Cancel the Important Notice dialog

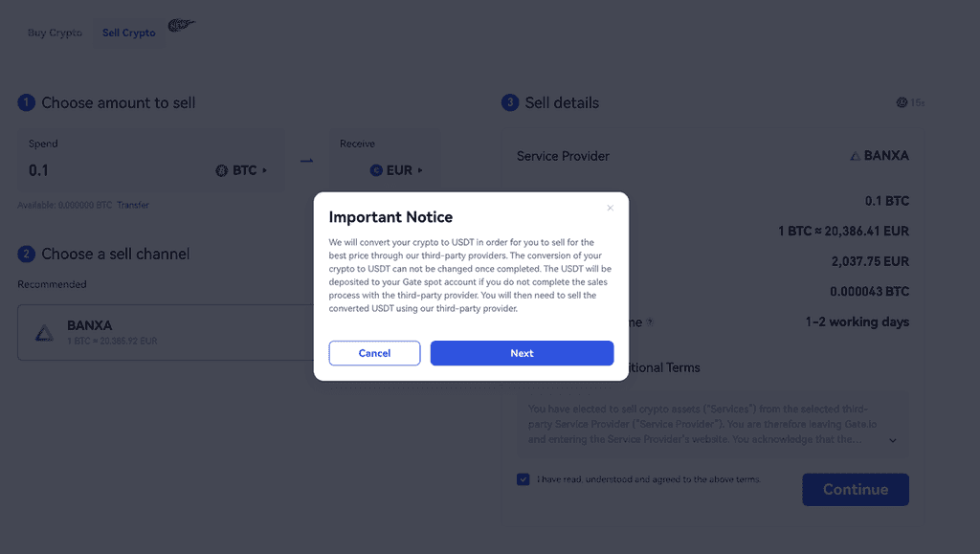point(374,353)
